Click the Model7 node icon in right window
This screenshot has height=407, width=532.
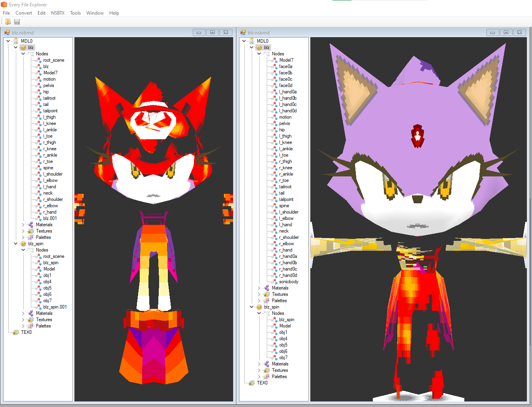[274, 60]
